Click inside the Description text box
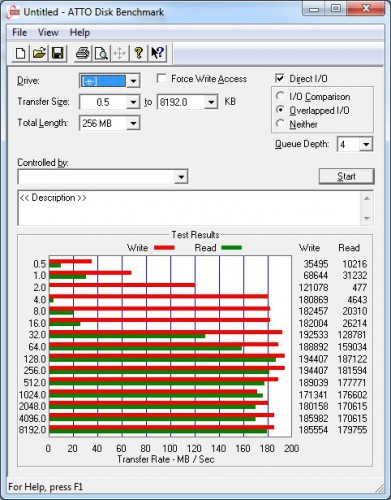391x500 pixels. coord(189,208)
